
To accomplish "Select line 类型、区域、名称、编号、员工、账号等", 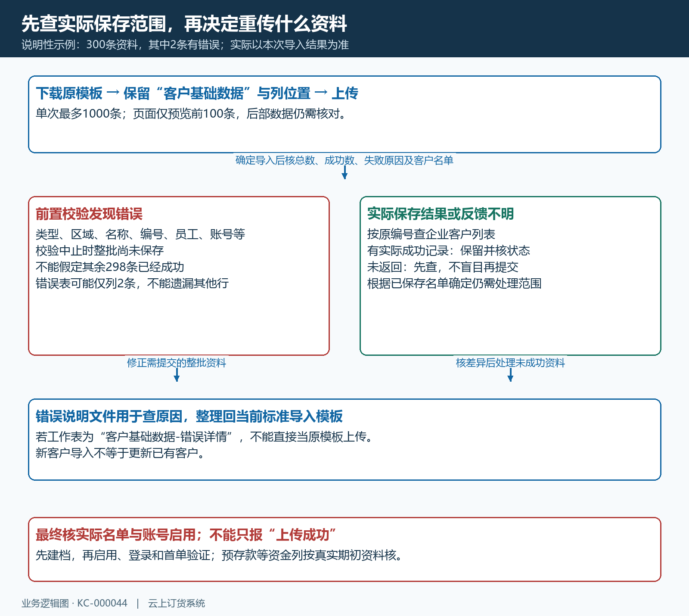I will click(x=140, y=234).
